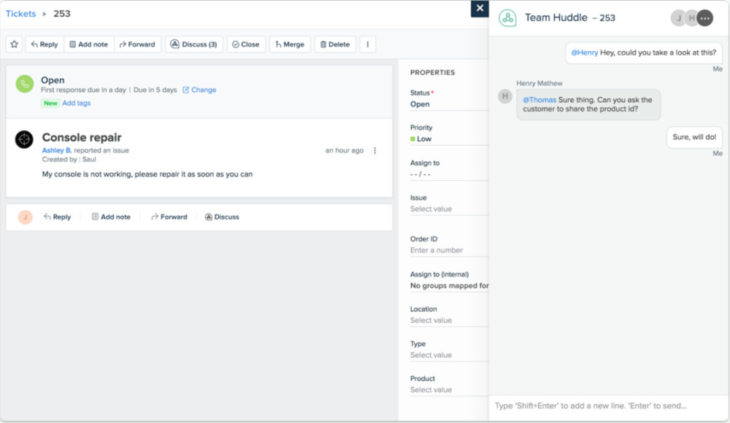This screenshot has width=730, height=423.
Task: Click the Reply button in top toolbar
Action: pyautogui.click(x=44, y=44)
